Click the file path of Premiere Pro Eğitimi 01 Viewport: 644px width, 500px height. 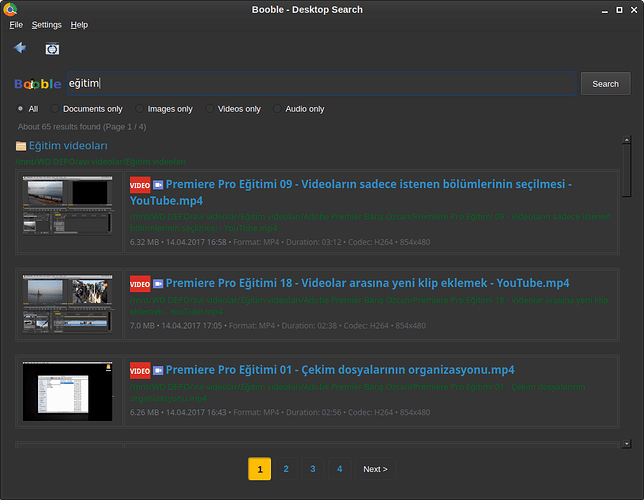[x=358, y=392]
